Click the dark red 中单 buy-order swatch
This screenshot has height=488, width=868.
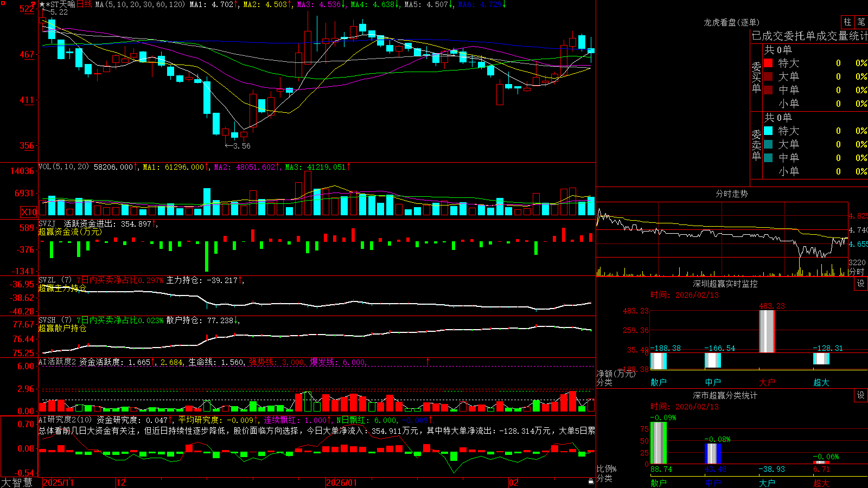point(768,90)
